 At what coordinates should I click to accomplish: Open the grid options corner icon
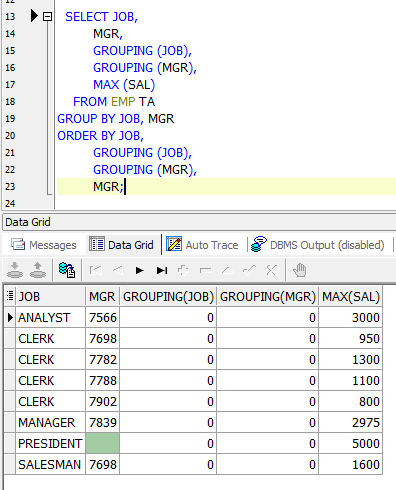click(x=10, y=296)
